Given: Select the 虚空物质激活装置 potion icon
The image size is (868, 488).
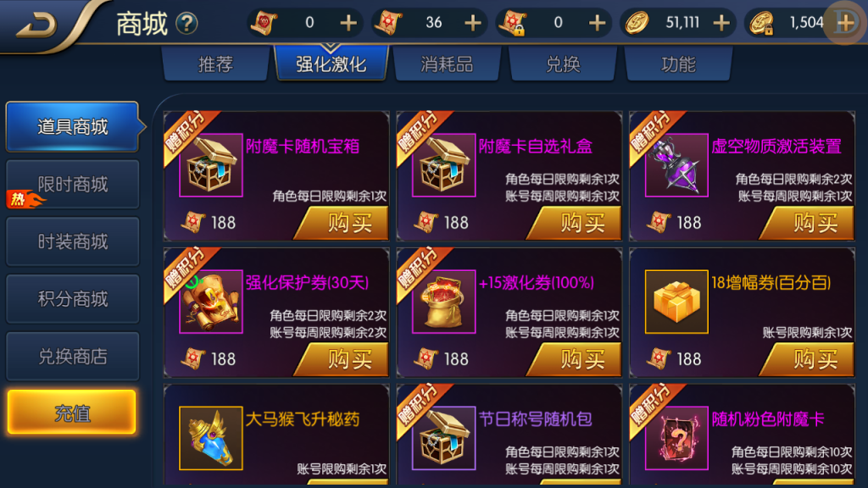Looking at the screenshot, I should tap(676, 165).
